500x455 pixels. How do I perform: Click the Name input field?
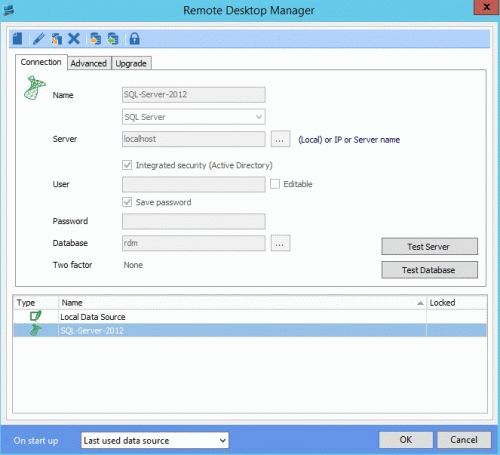194,95
